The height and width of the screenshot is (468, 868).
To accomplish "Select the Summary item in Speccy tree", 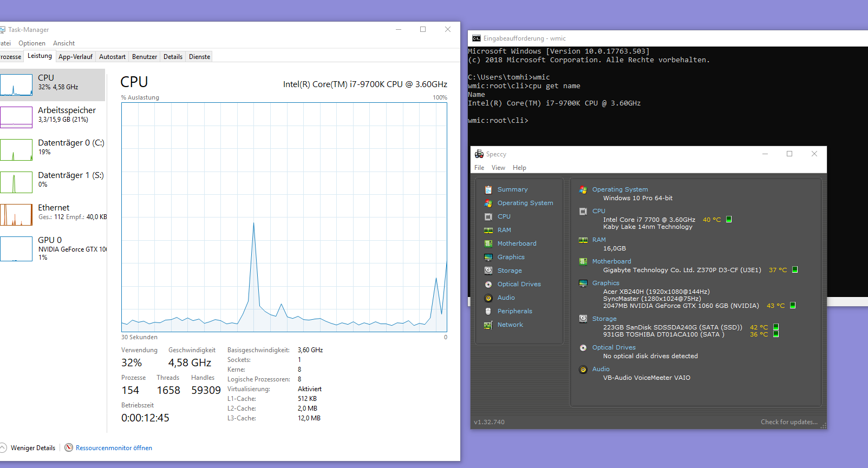I will [512, 189].
